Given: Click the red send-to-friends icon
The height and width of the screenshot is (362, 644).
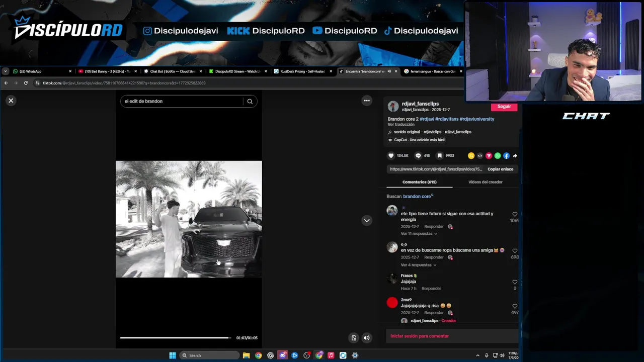Looking at the screenshot, I should coord(489,156).
